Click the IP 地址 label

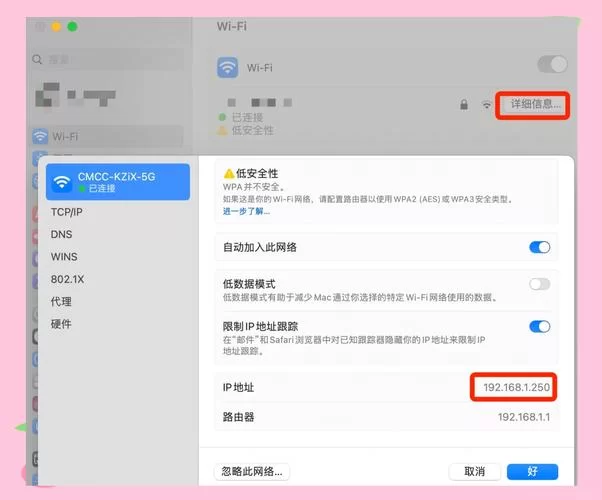pyautogui.click(x=238, y=387)
